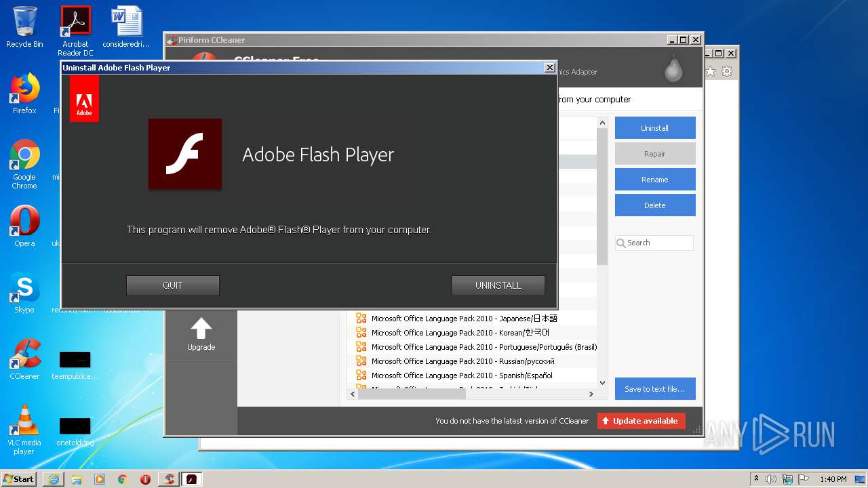Viewport: 868px width, 488px height.
Task: Click icon of the Japanese language pack row
Action: [361, 319]
